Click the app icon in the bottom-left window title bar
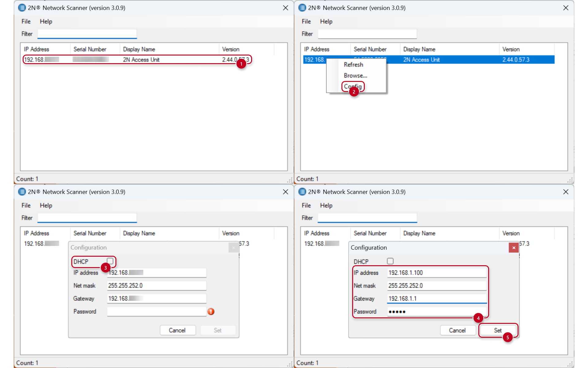588x368 pixels. [22, 192]
